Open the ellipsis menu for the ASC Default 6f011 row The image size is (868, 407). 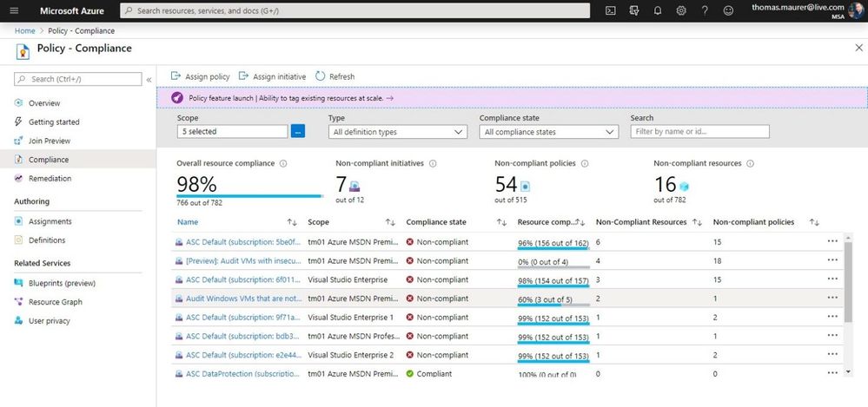click(832, 279)
